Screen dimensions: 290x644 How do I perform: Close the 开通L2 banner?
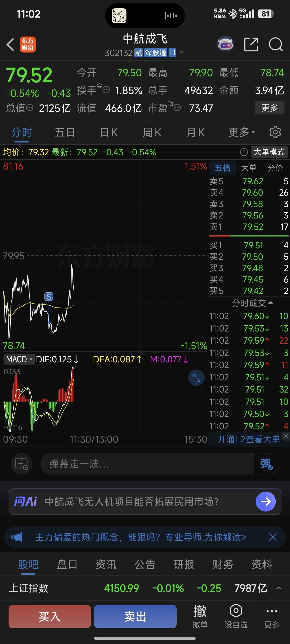(286, 436)
